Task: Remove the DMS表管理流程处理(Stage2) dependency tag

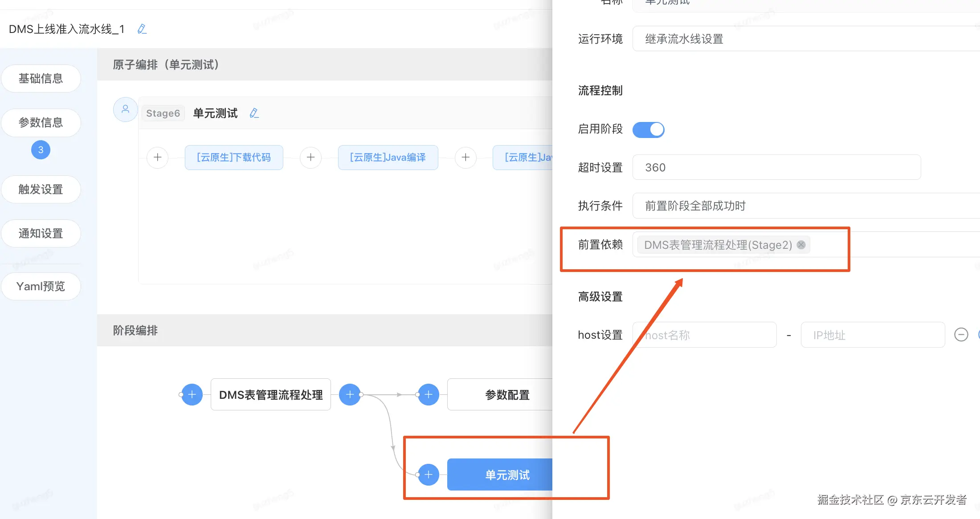Action: click(x=801, y=245)
